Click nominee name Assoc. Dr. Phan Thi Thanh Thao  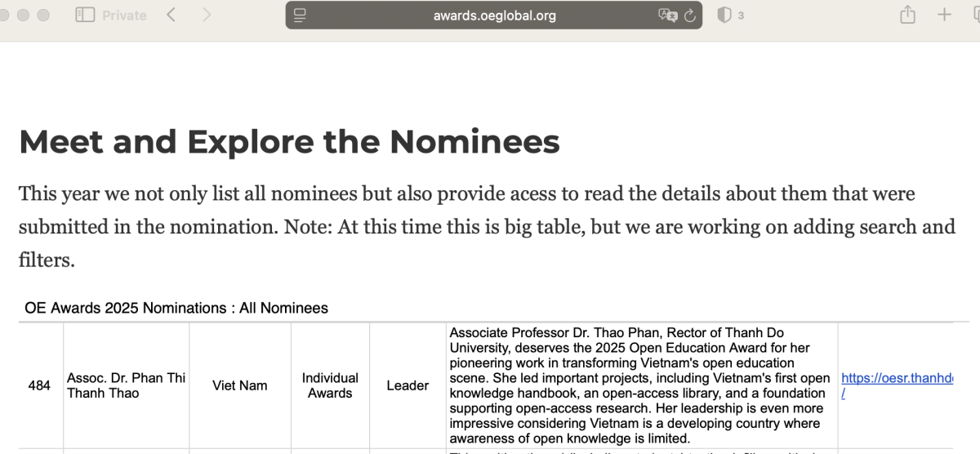pos(126,385)
